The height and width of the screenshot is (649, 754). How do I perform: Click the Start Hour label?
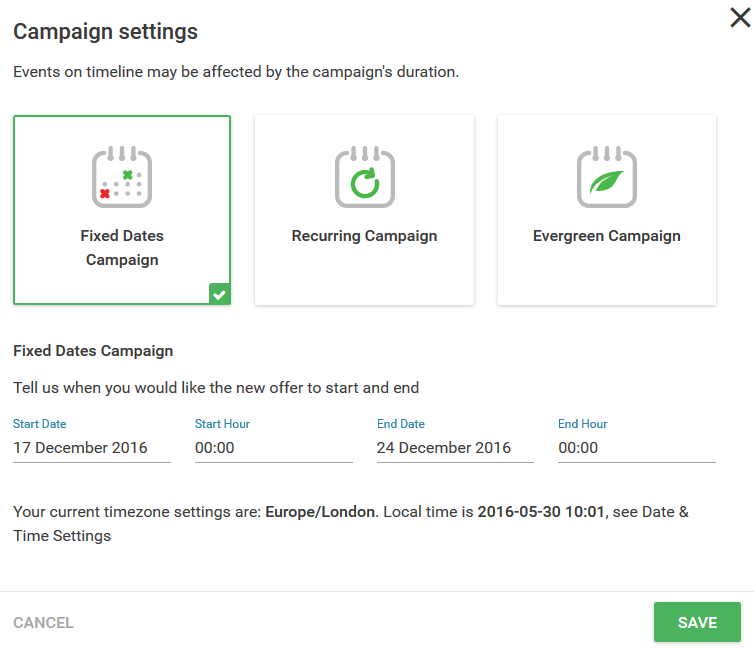click(222, 424)
